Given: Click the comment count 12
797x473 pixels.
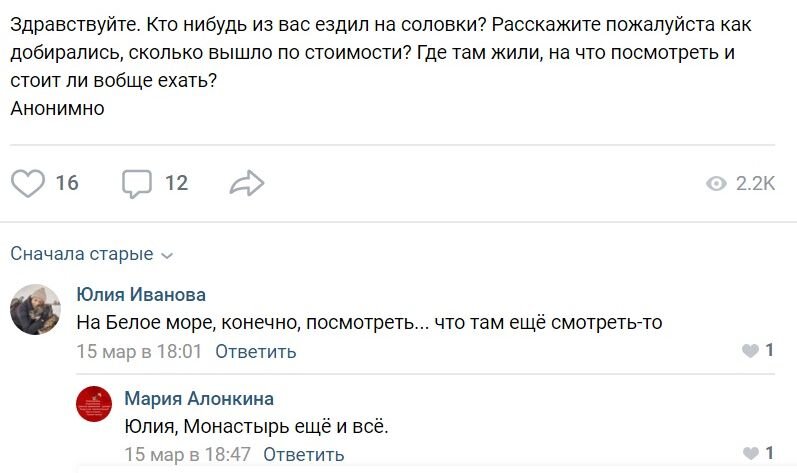Looking at the screenshot, I should coord(176,183).
